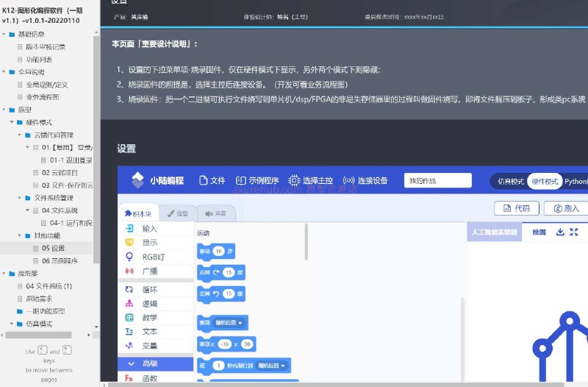Click the steps value 10 field
Image resolution: width=588 pixels, height=387 pixels.
pos(218,251)
